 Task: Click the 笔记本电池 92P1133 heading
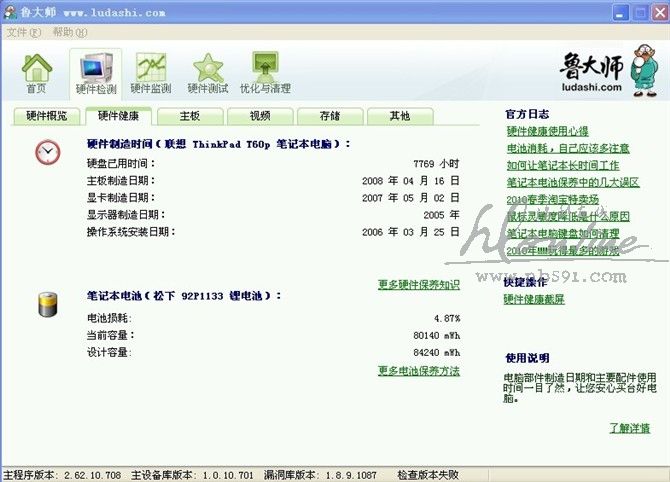(x=184, y=296)
